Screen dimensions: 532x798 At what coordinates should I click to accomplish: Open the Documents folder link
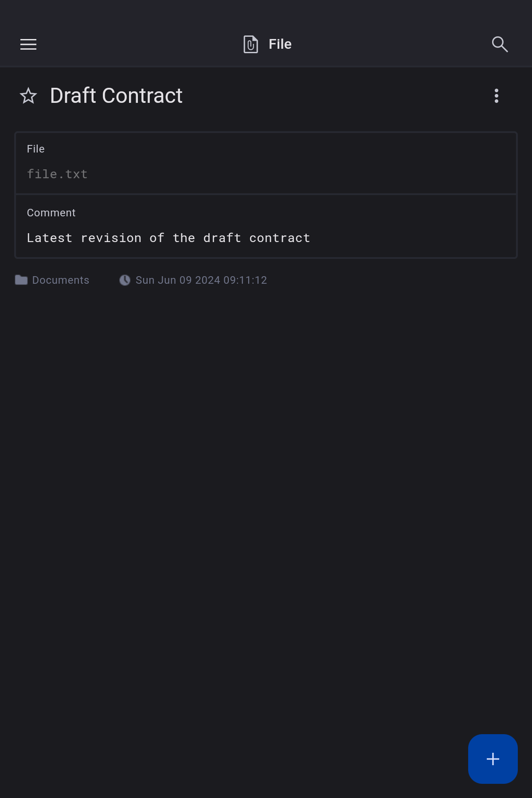(61, 280)
